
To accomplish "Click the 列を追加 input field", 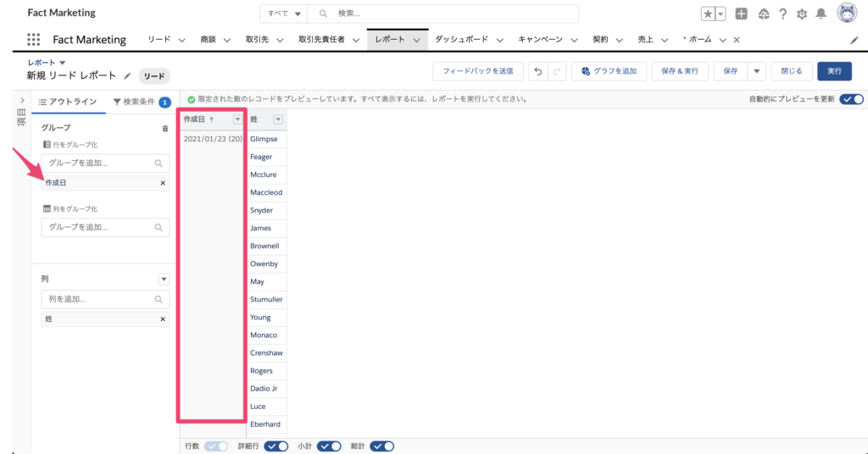I will pos(105,299).
